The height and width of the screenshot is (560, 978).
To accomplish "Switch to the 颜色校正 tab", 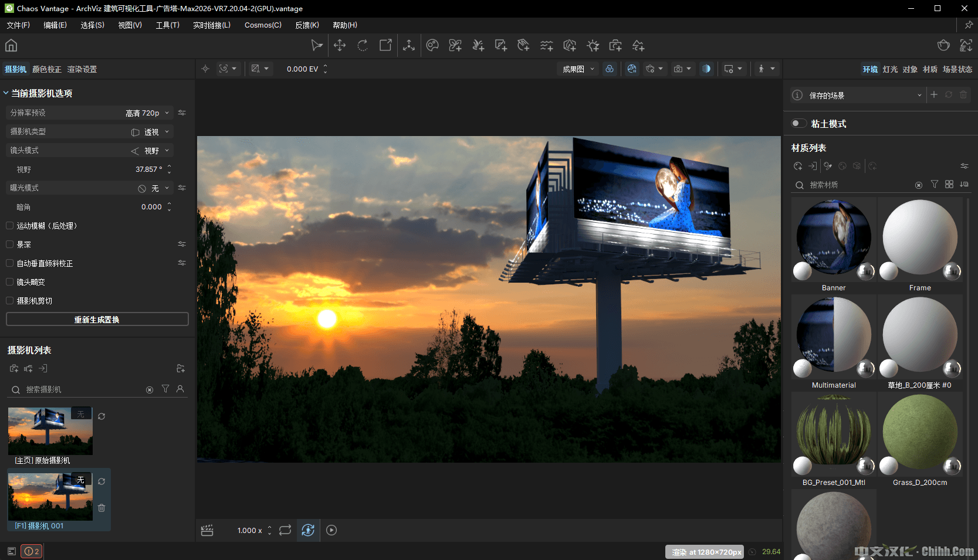I will click(x=47, y=69).
